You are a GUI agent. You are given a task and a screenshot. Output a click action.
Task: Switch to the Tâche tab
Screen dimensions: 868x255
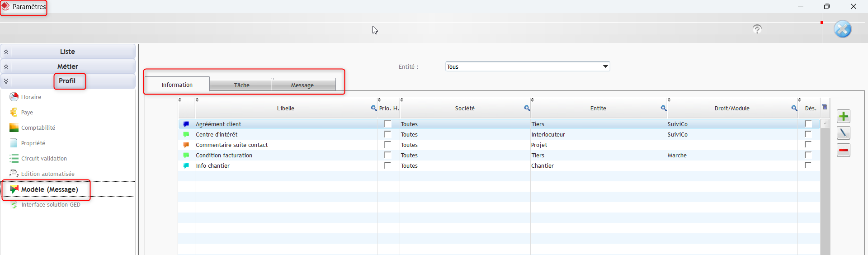(x=241, y=85)
